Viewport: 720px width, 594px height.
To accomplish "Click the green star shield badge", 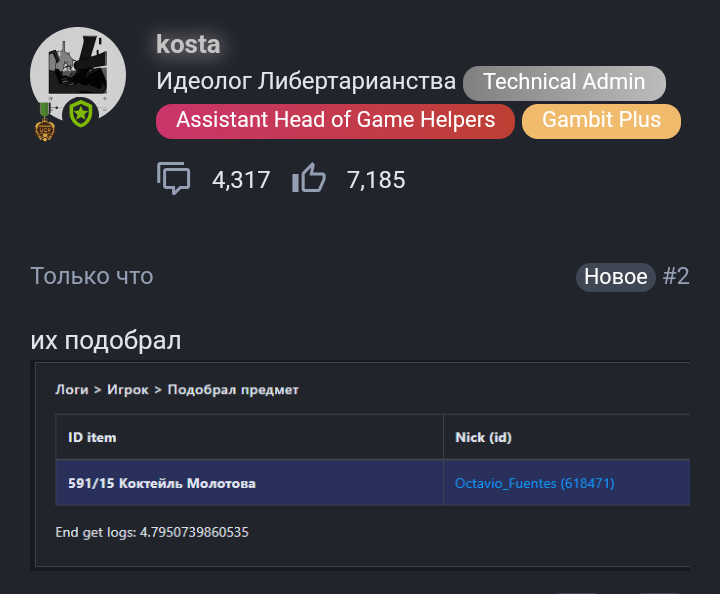I will (80, 112).
